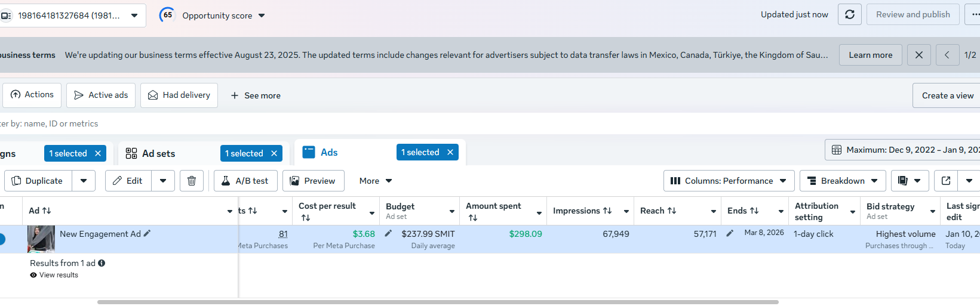
Task: Clear the Ads tab selection
Action: tap(450, 152)
